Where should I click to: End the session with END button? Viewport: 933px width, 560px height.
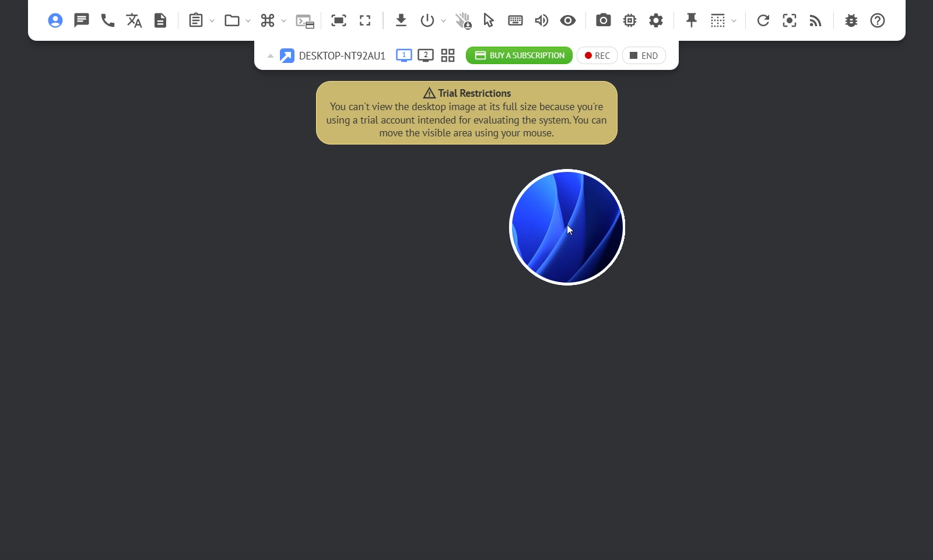coord(644,55)
